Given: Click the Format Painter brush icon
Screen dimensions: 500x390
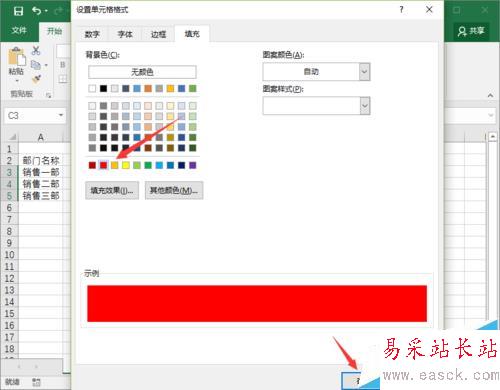Looking at the screenshot, I should (36, 79).
